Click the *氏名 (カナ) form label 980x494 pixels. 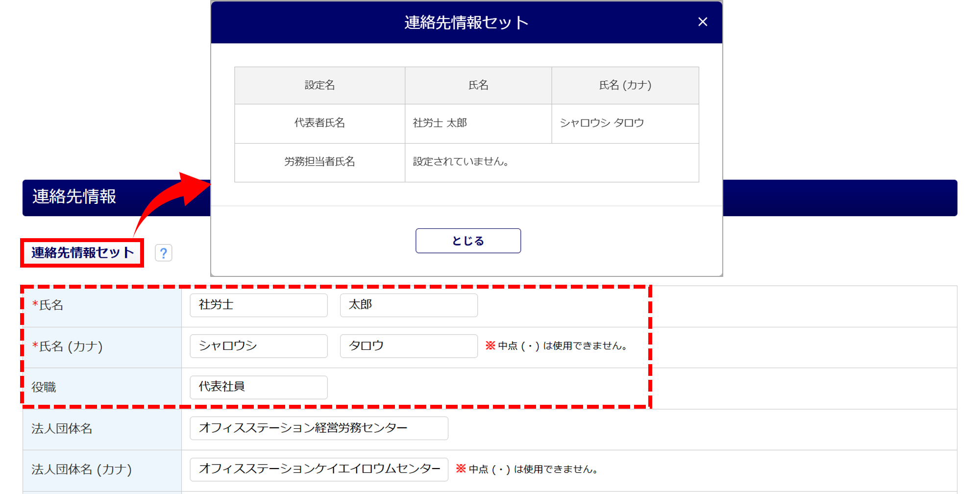tap(67, 346)
